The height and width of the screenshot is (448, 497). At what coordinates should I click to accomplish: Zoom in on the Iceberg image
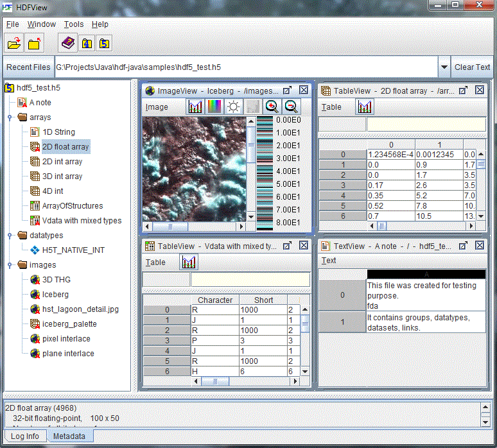[272, 107]
